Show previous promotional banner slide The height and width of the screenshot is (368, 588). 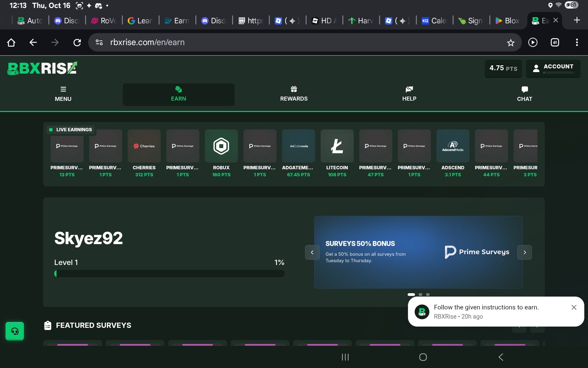point(312,252)
